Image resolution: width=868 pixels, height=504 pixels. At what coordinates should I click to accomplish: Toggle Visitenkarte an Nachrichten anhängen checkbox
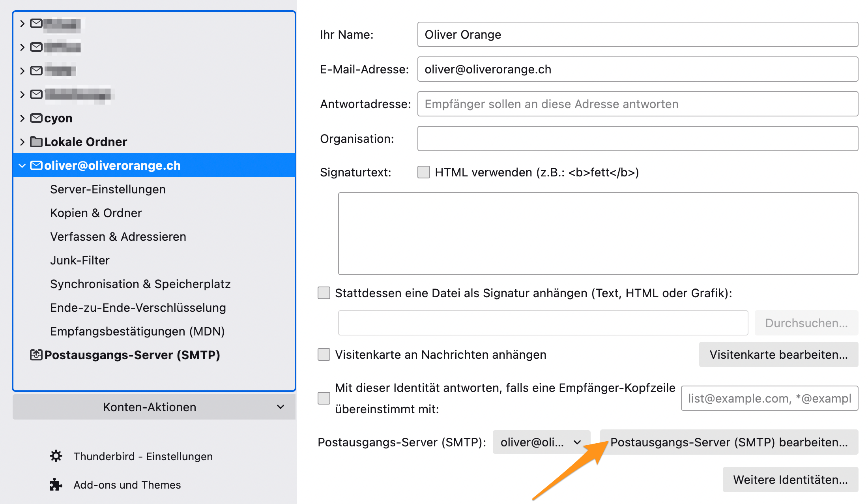[324, 354]
